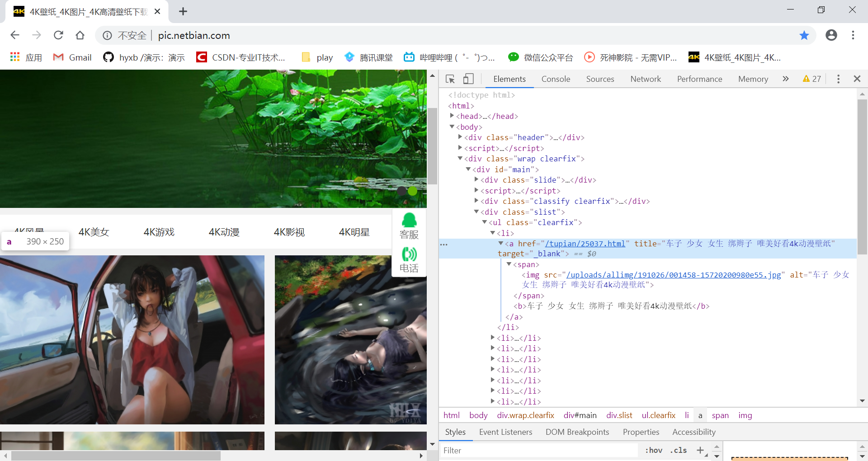Open the Event Listeners pane
This screenshot has width=868, height=461.
505,432
